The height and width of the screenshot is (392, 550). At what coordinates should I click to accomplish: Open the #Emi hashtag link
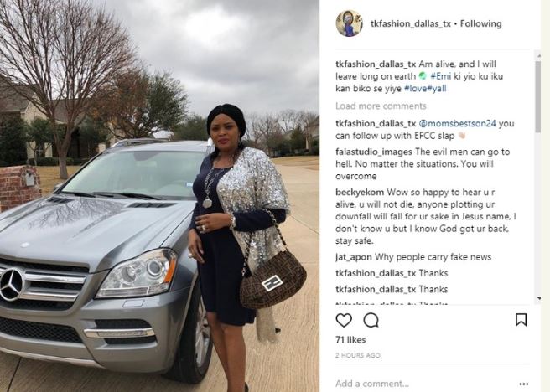point(440,76)
